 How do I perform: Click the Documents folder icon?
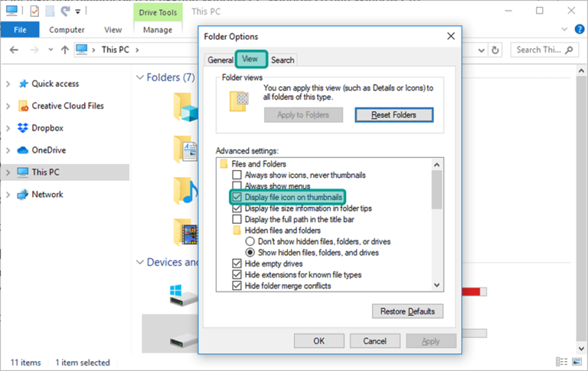tap(186, 149)
